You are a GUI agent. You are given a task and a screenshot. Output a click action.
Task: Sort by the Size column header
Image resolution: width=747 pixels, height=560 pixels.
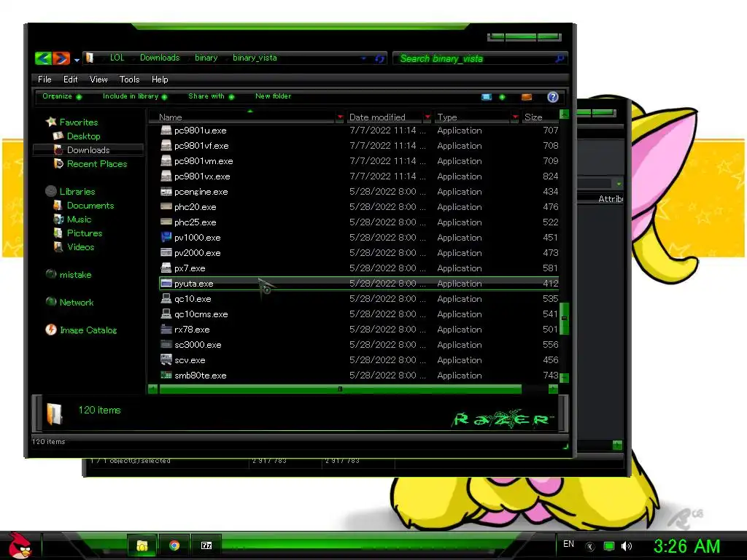pos(540,117)
